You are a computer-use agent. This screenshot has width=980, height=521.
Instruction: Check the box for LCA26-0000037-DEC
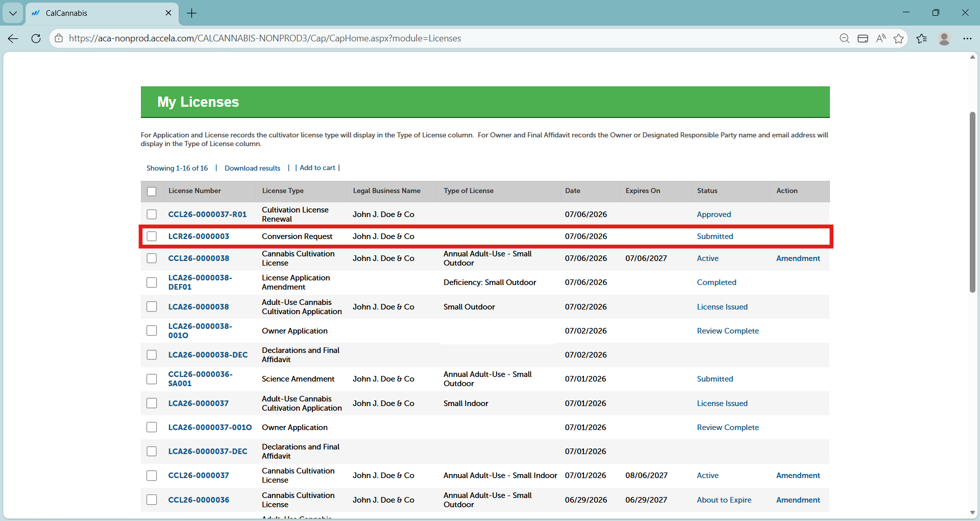click(152, 452)
